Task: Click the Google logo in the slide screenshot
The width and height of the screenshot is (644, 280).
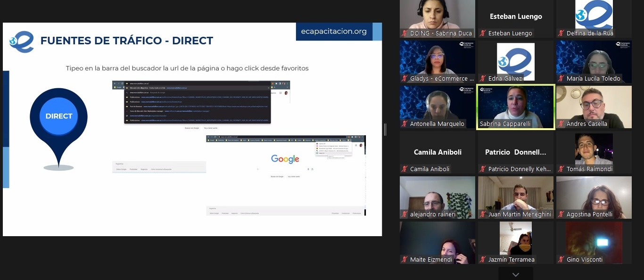Action: tap(285, 159)
